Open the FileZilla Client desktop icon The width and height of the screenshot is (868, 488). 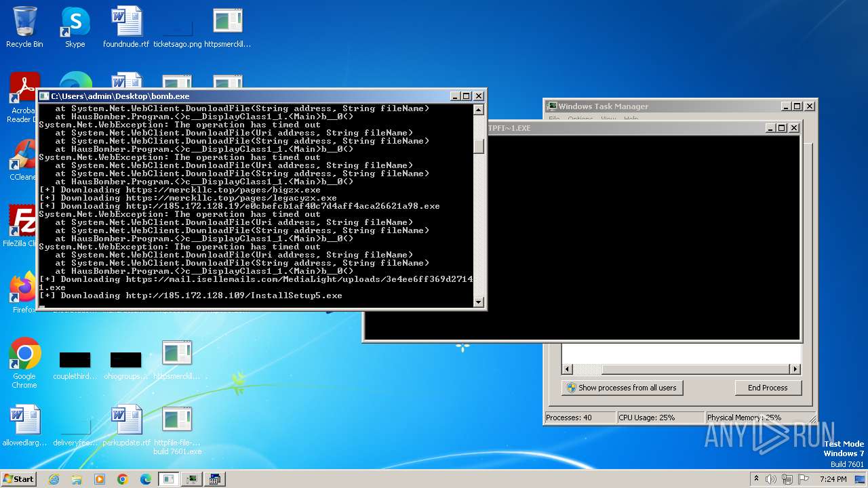point(22,226)
